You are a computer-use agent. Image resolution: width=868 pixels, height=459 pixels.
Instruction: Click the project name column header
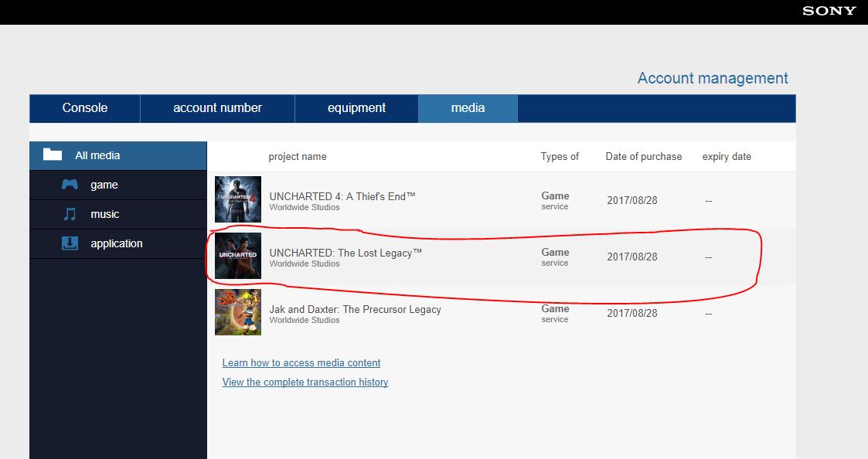[298, 157]
